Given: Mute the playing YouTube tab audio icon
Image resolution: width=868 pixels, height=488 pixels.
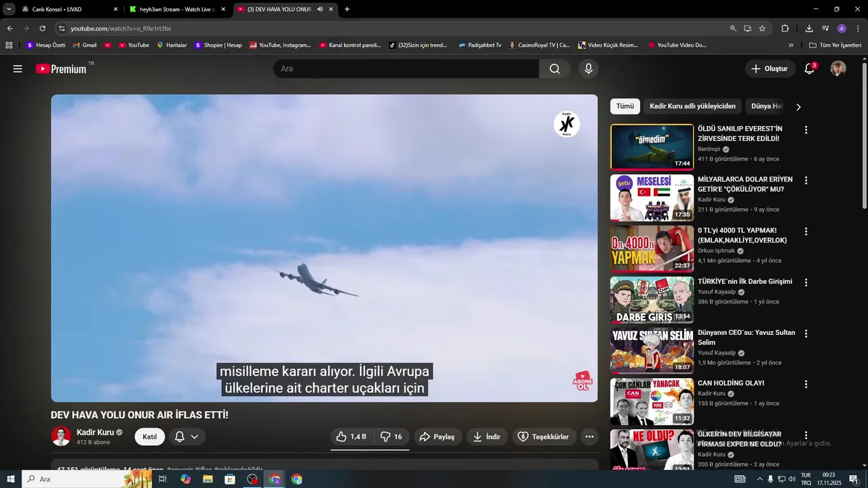Looking at the screenshot, I should click(x=320, y=9).
